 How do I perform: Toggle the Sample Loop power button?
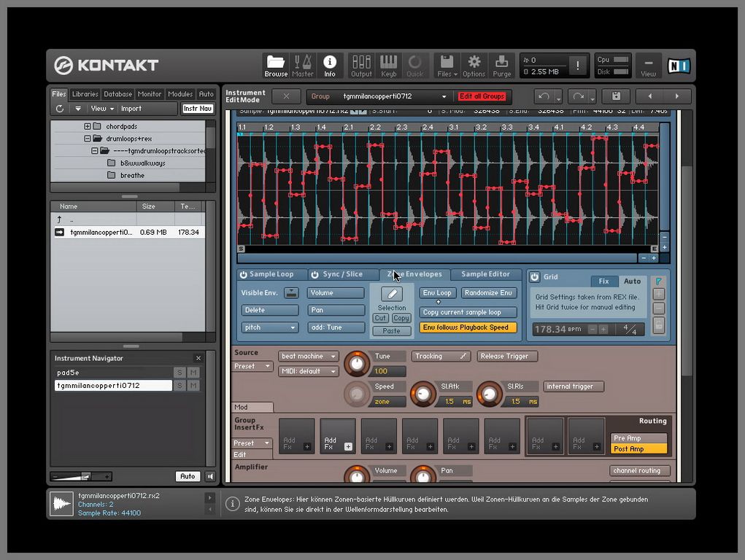[x=243, y=275]
